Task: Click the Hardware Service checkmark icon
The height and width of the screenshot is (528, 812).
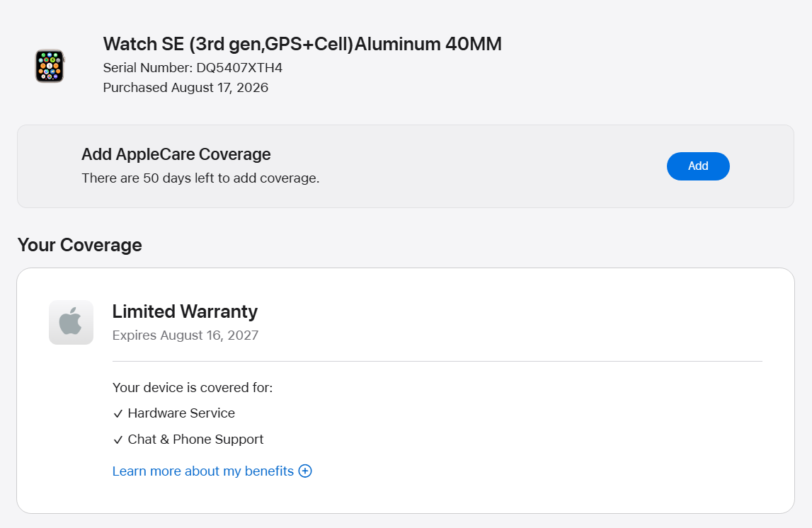Action: (x=118, y=413)
